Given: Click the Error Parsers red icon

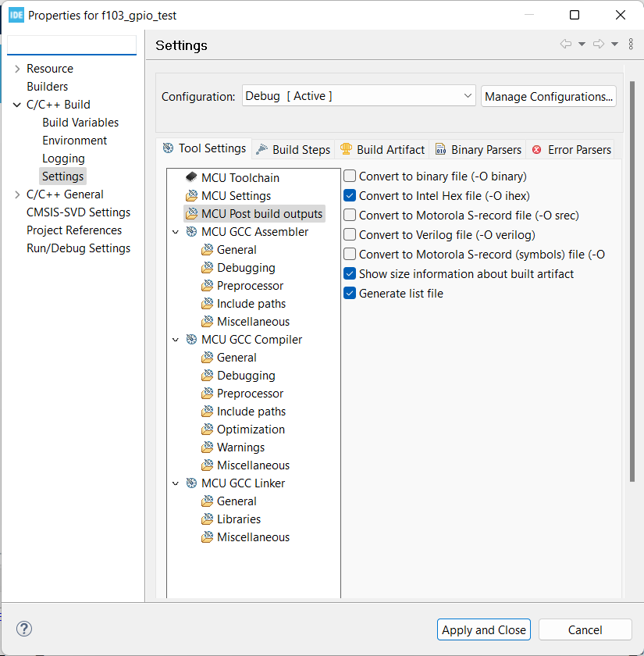Looking at the screenshot, I should [x=536, y=150].
